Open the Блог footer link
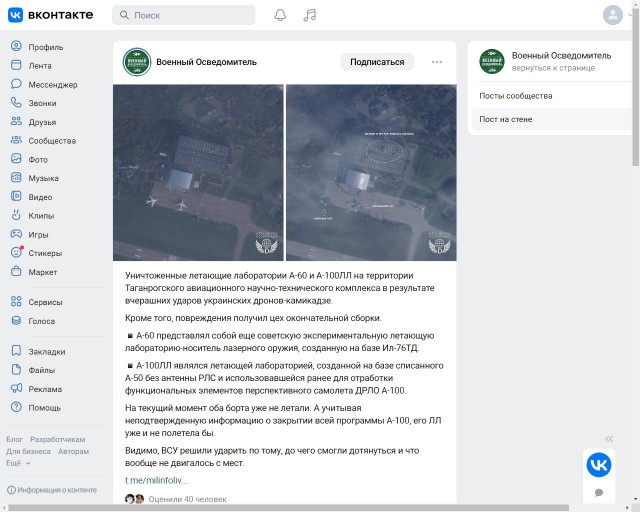The width and height of the screenshot is (640, 512). (14, 440)
